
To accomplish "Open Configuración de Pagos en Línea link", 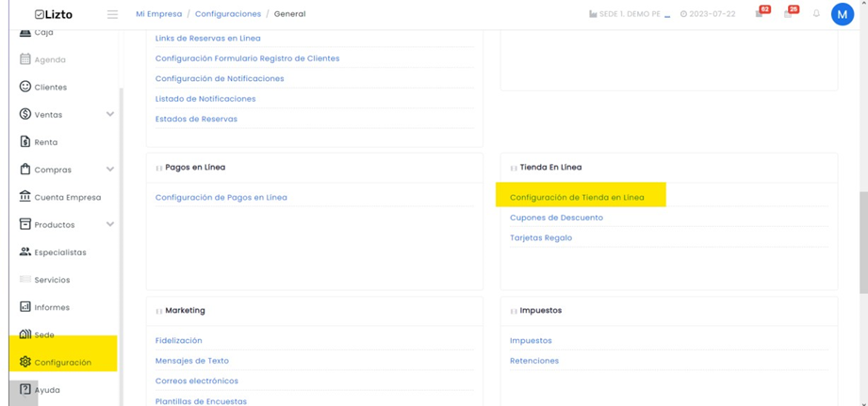I will coord(221,198).
